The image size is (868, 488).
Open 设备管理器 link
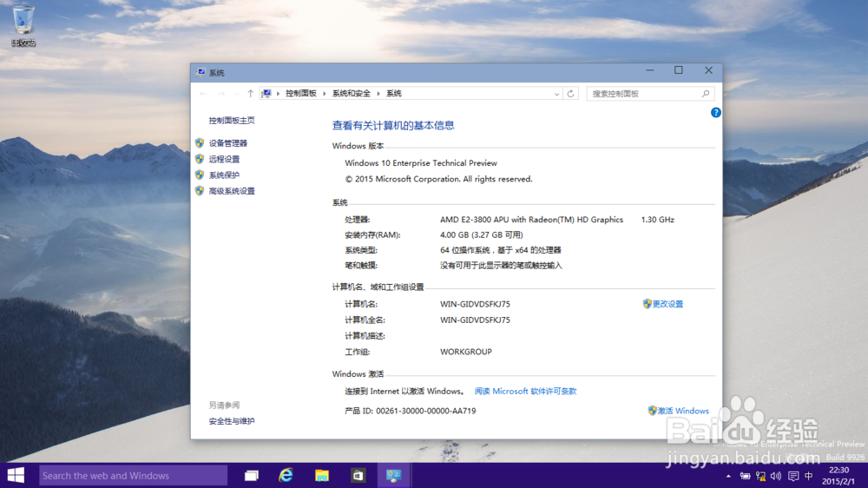point(228,143)
